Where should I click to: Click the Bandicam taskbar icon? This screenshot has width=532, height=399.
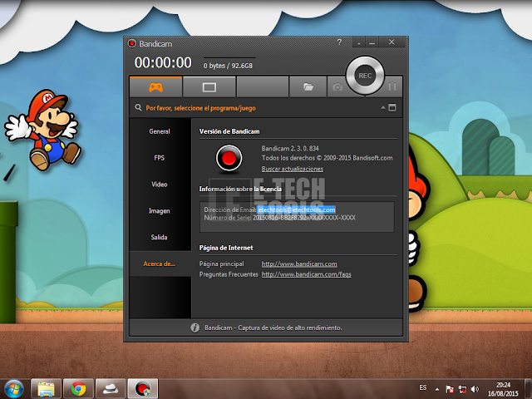143,389
